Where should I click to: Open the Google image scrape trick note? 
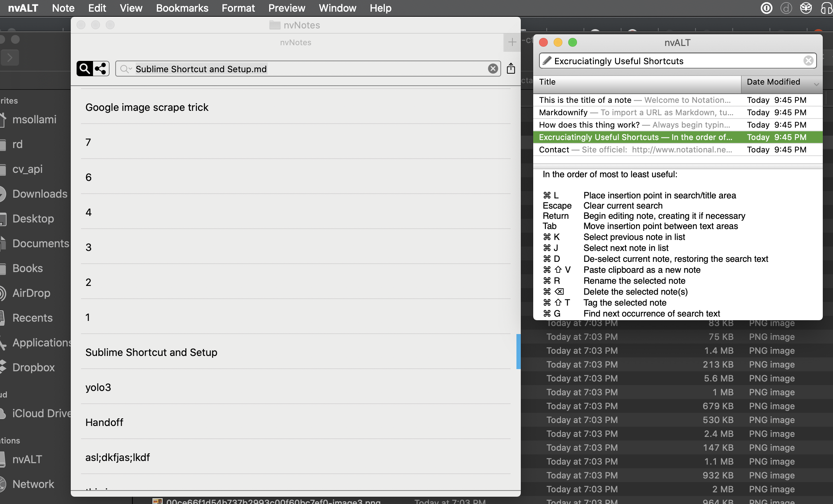click(147, 107)
